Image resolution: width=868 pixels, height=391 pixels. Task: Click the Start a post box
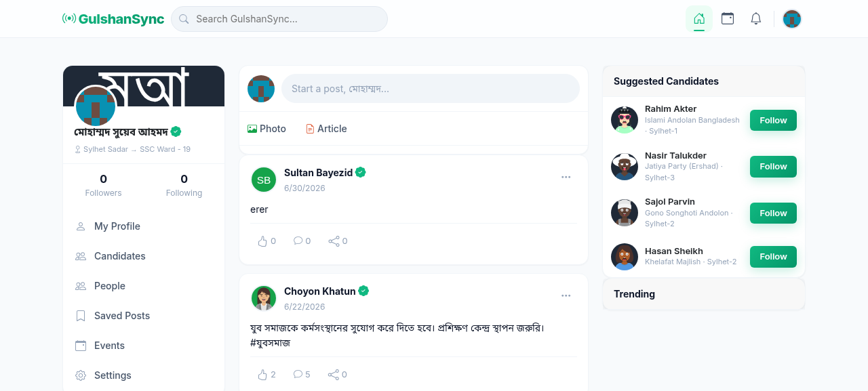[x=431, y=89]
